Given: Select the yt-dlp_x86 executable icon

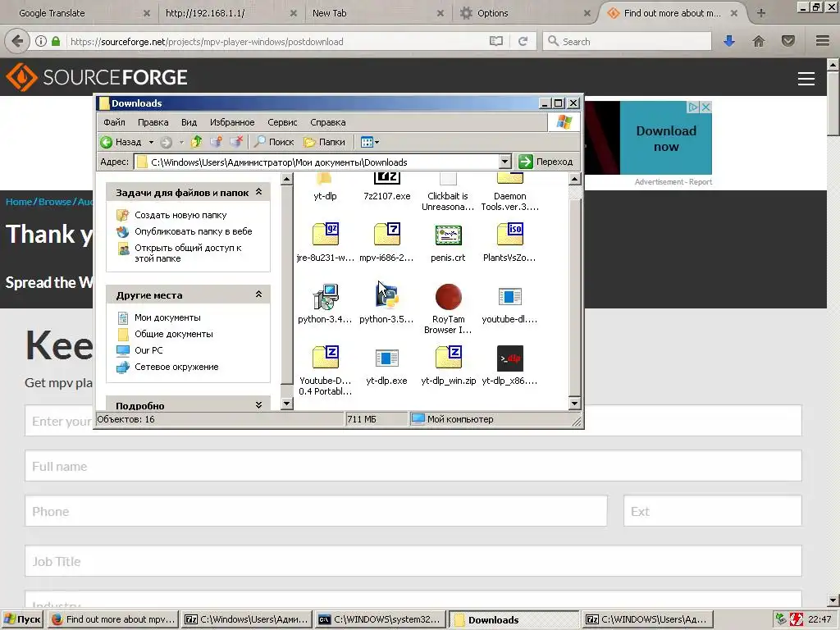Looking at the screenshot, I should (x=509, y=358).
